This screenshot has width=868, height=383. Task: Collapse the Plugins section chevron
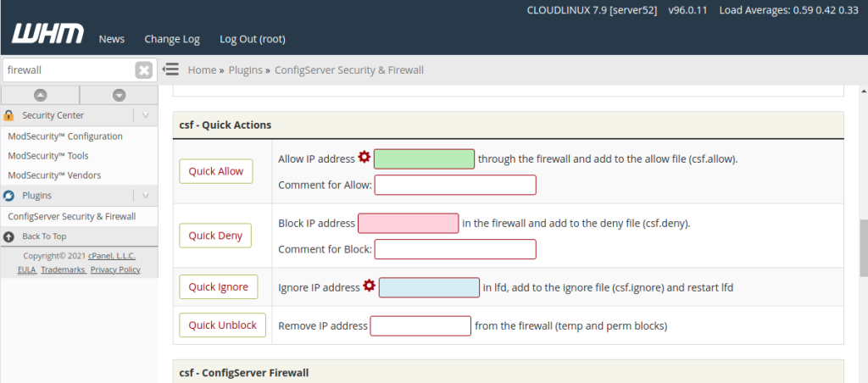(146, 196)
